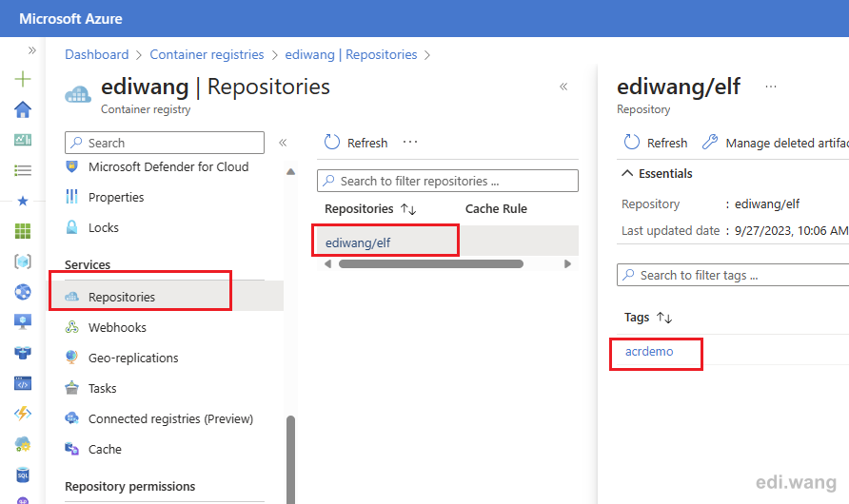The width and height of the screenshot is (849, 504).
Task: Open the code brackets window icon in sidebar
Action: click(23, 383)
